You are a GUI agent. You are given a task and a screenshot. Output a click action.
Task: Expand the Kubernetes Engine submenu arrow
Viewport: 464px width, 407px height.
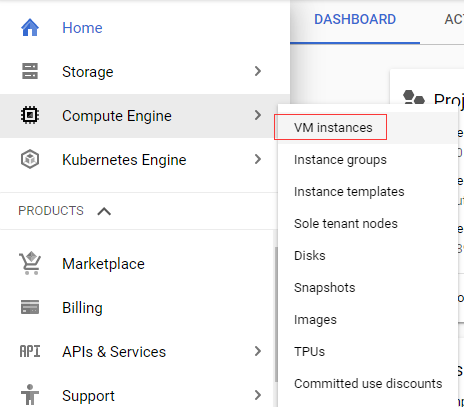[258, 159]
